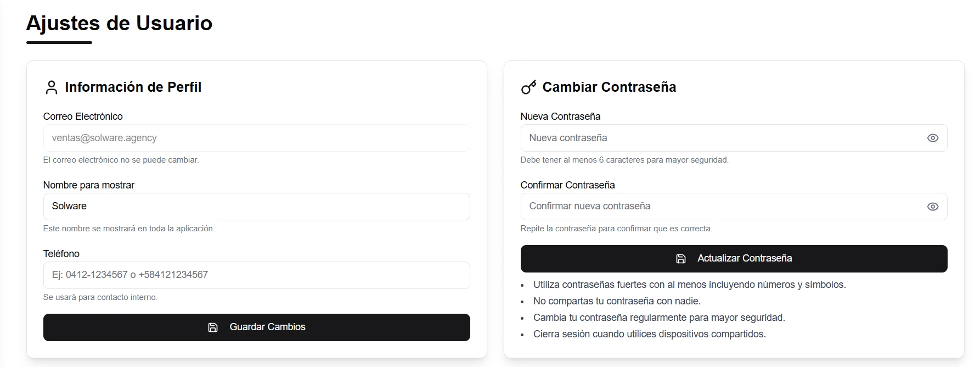
Task: Click the Teléfono field label
Action: [61, 254]
